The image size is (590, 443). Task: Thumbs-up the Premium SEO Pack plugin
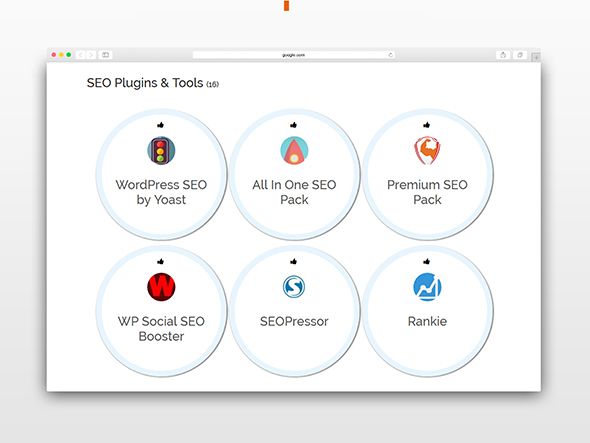(426, 125)
